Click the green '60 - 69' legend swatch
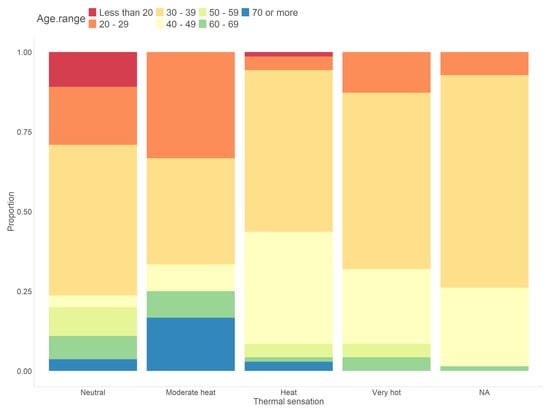The height and width of the screenshot is (412, 550). [x=202, y=24]
